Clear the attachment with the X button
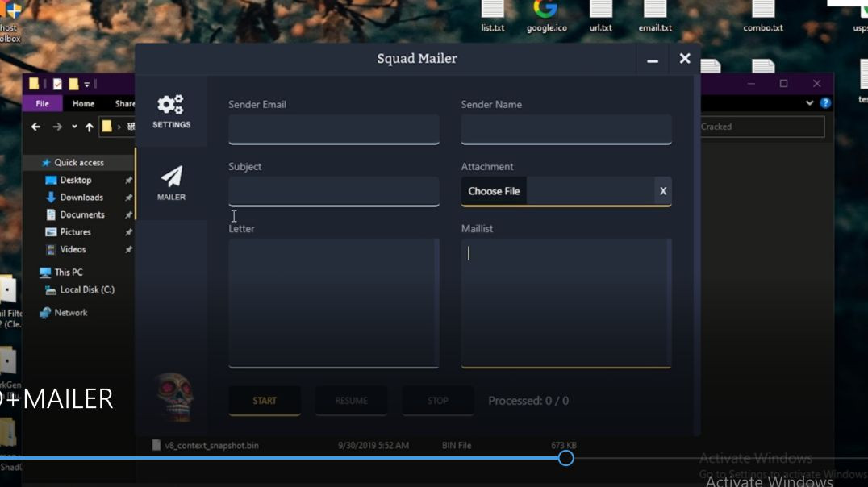The height and width of the screenshot is (487, 868). (x=662, y=191)
